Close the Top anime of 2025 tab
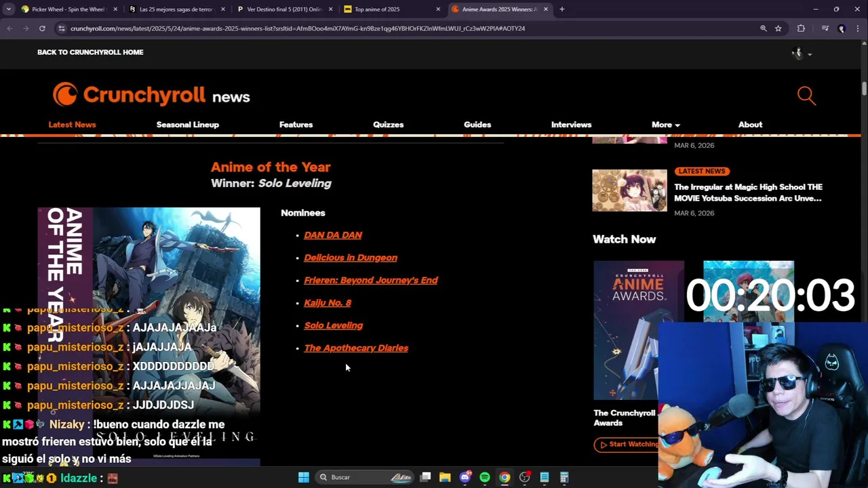Screen dimensions: 868x488 click(x=438, y=9)
